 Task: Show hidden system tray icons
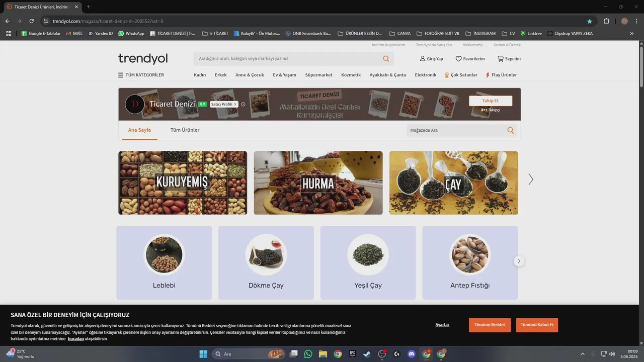583,354
